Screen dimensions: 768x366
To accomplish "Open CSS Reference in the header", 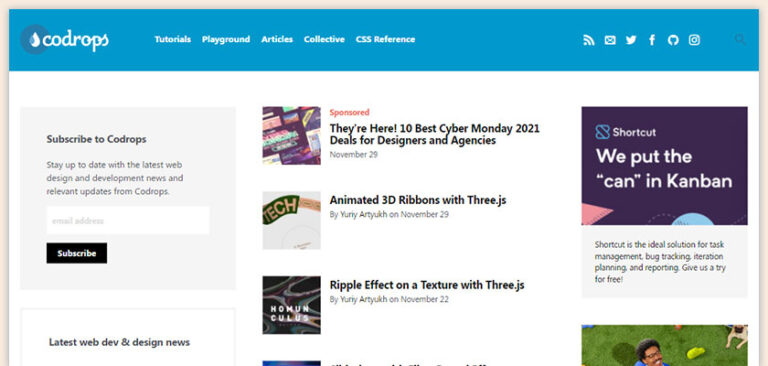I will (x=385, y=39).
